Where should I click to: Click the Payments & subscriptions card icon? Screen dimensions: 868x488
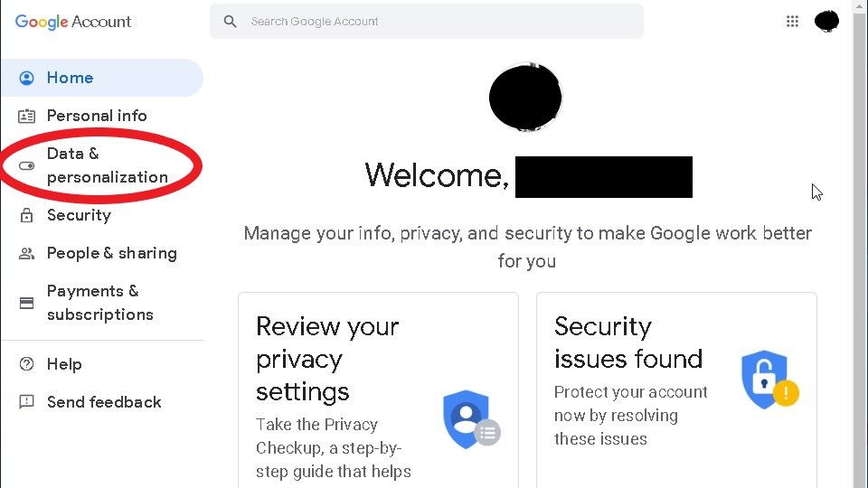27,303
